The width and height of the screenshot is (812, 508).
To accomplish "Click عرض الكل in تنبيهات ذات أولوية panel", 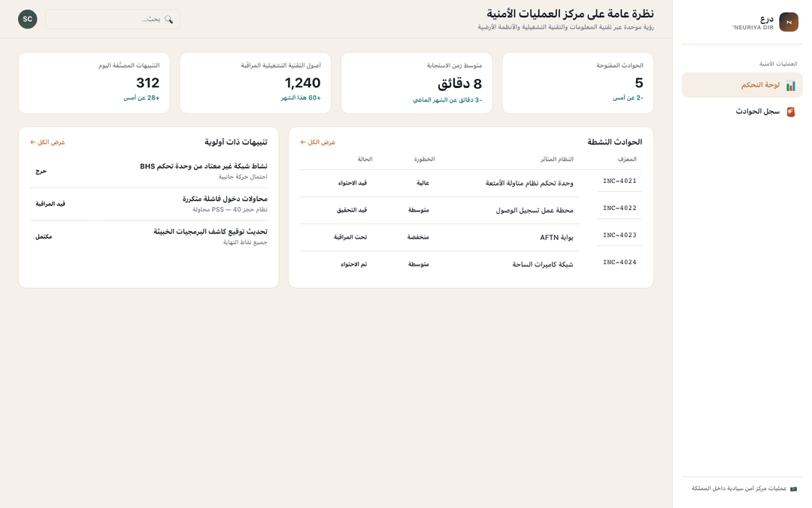I will [x=47, y=142].
